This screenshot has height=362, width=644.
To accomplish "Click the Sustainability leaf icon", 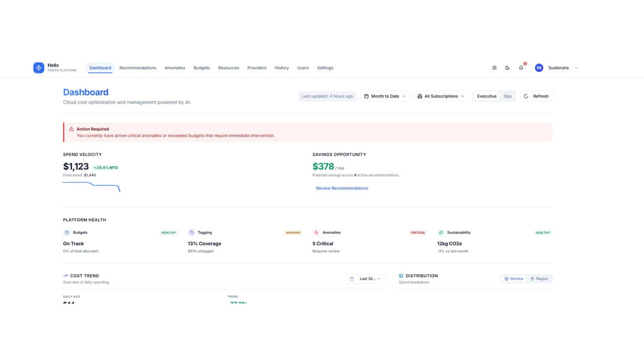I will [441, 233].
